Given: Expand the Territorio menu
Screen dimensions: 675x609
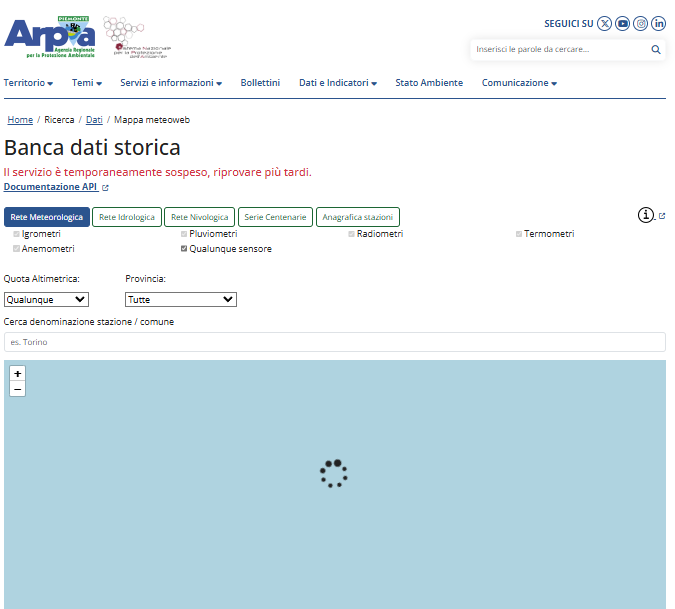Looking at the screenshot, I should (x=28, y=83).
